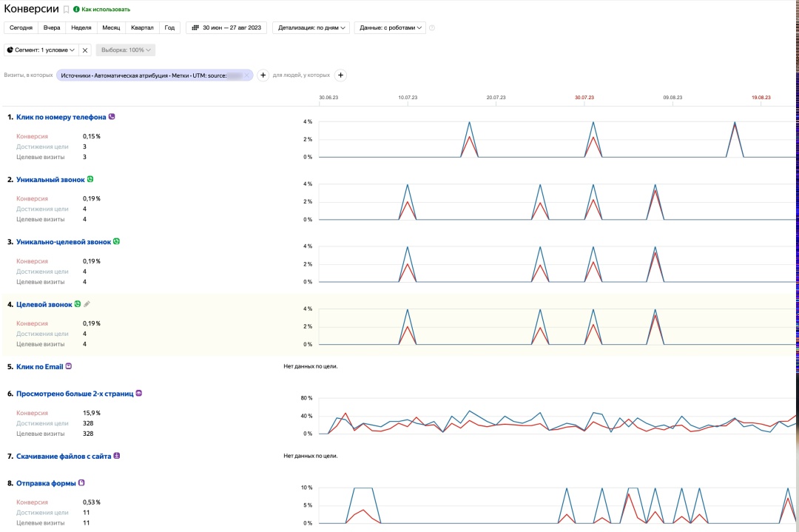Select the Неделя period tab
Screen dimensions: 799x532
click(81, 28)
